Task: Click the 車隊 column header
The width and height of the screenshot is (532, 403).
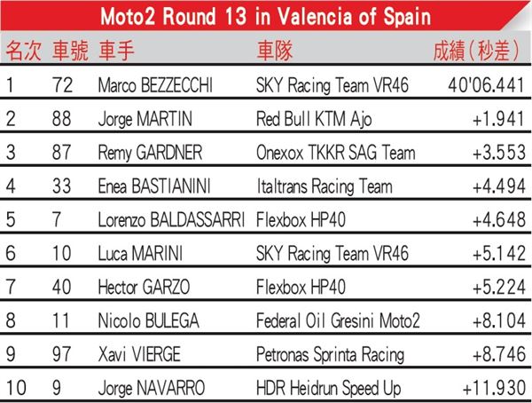Action: coord(275,51)
